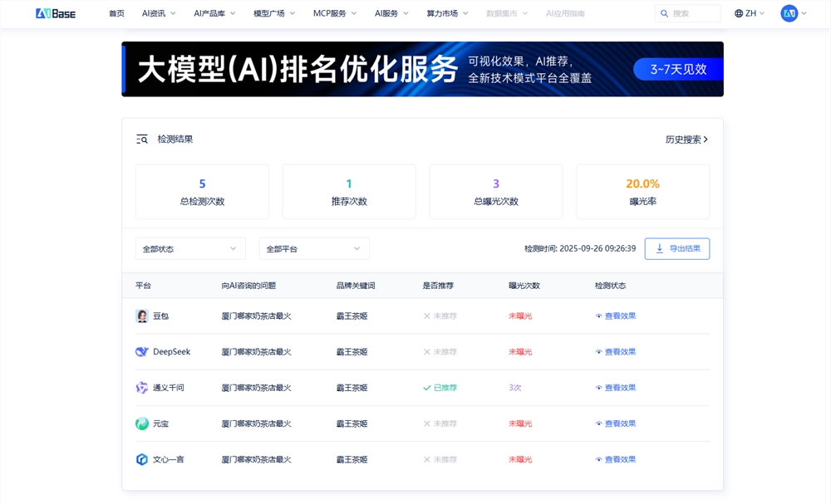Click 未曝光 in the 豆包 row
831x504 pixels.
pyautogui.click(x=520, y=316)
